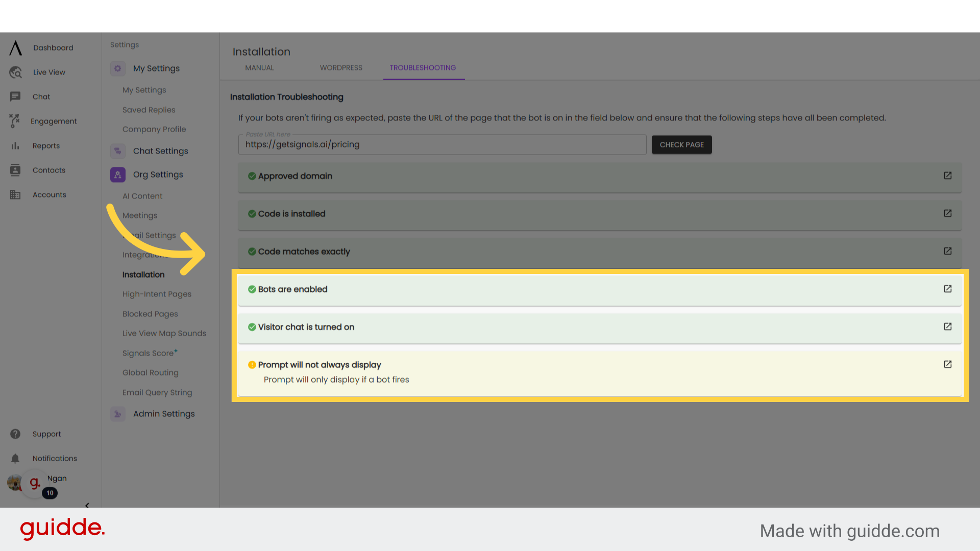Go to High-Intent Pages

[157, 294]
